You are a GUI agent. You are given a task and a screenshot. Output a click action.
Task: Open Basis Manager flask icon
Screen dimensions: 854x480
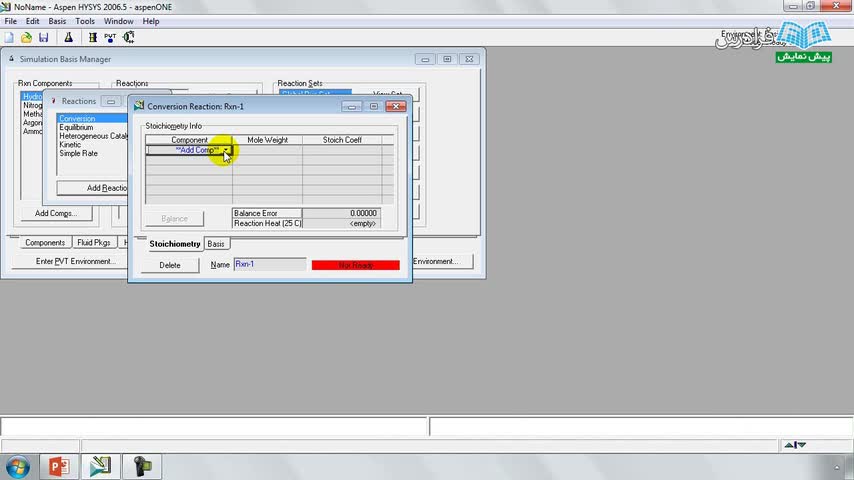[69, 38]
